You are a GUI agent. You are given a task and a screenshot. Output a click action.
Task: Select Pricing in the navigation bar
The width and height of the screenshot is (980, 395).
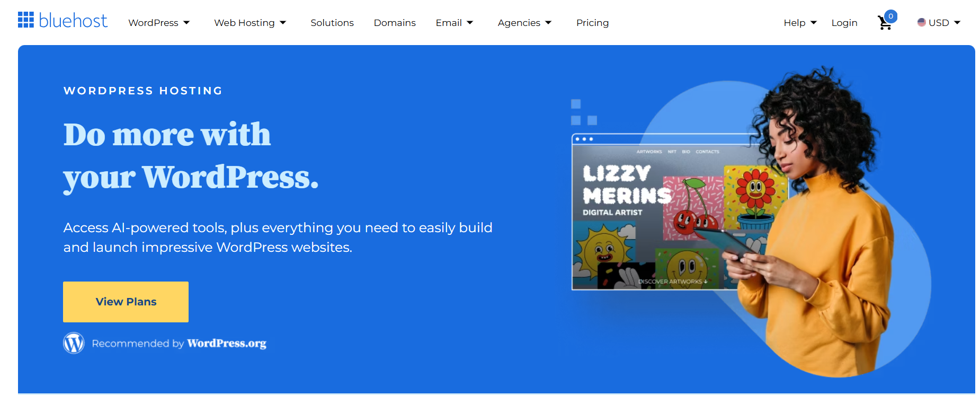click(x=592, y=23)
